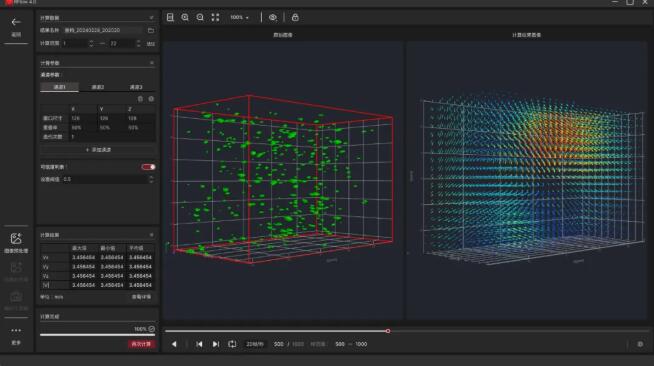The height and width of the screenshot is (366, 654).
Task: Open the more options ellipsis in sidebar
Action: [16, 331]
